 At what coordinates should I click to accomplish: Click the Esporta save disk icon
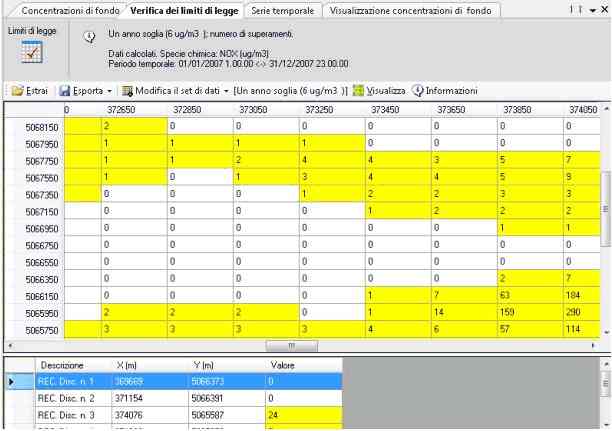click(64, 91)
